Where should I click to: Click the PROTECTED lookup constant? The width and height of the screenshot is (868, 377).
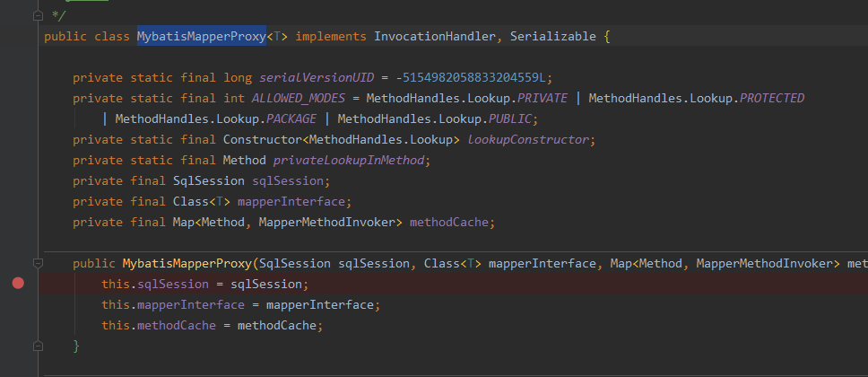coord(772,99)
